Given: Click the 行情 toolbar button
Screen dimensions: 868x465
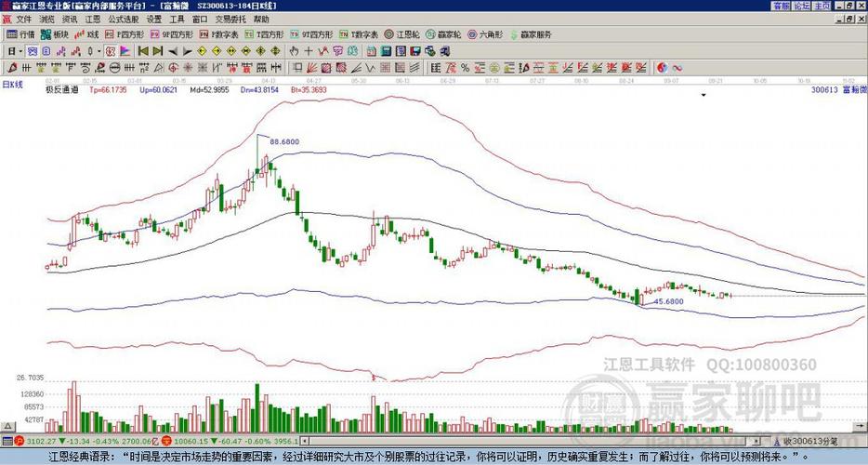Looking at the screenshot, I should click(x=20, y=34).
